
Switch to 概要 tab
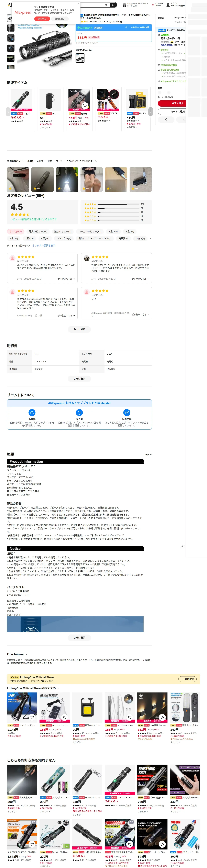click(50, 161)
